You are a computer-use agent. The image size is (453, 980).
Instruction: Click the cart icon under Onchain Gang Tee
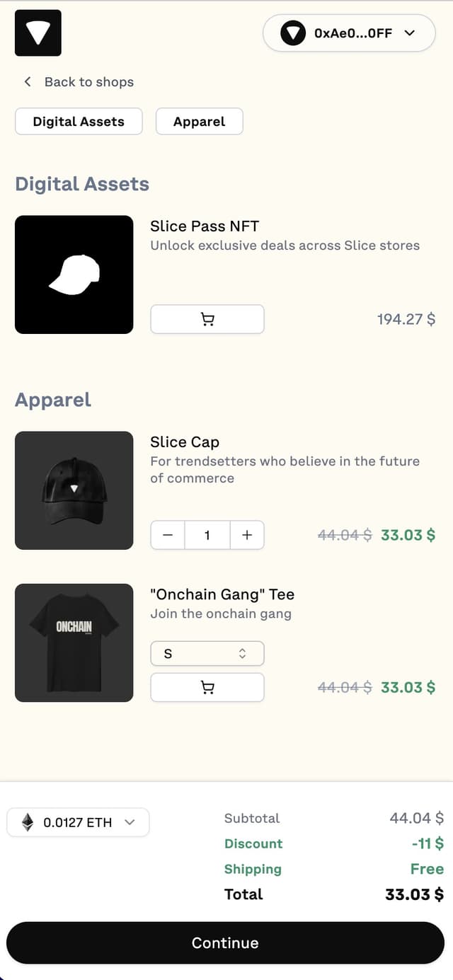(x=207, y=687)
